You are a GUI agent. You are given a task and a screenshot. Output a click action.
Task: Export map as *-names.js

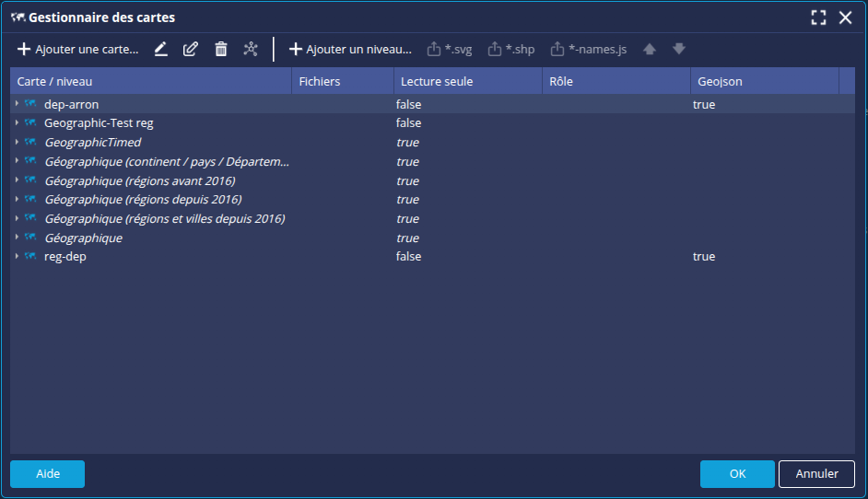[x=589, y=49]
